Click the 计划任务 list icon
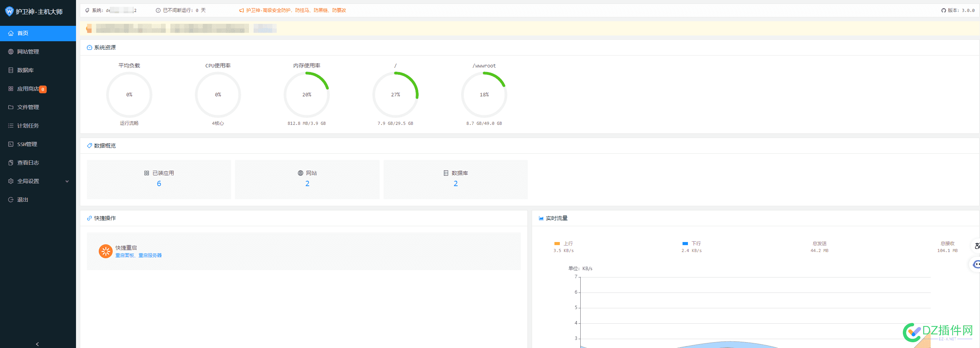The image size is (980, 348). pyautogui.click(x=11, y=126)
